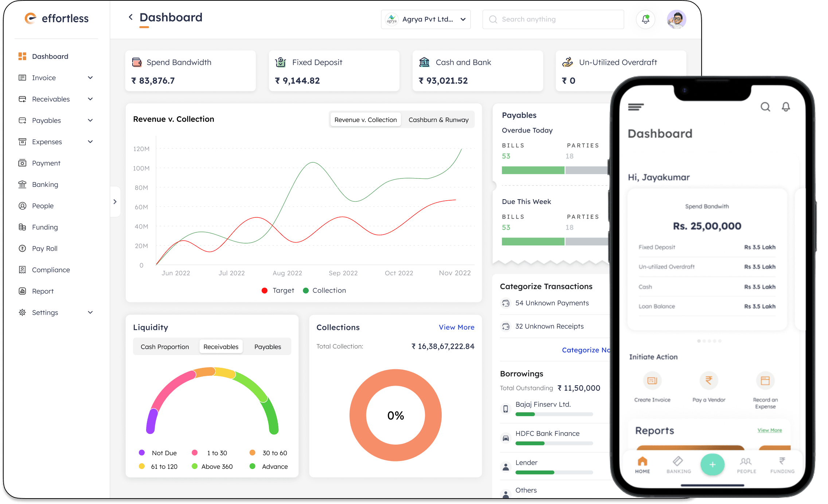Tap Record an Expense icon

pos(765,380)
